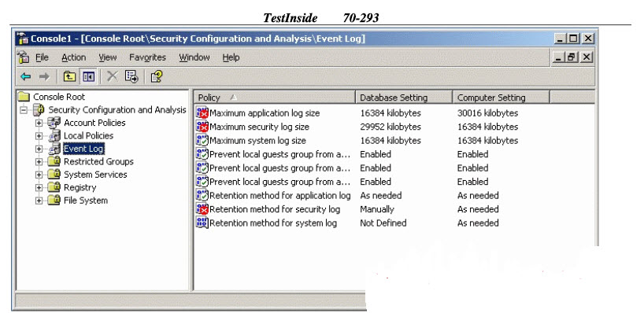Expand the Registry node

(x=39, y=188)
